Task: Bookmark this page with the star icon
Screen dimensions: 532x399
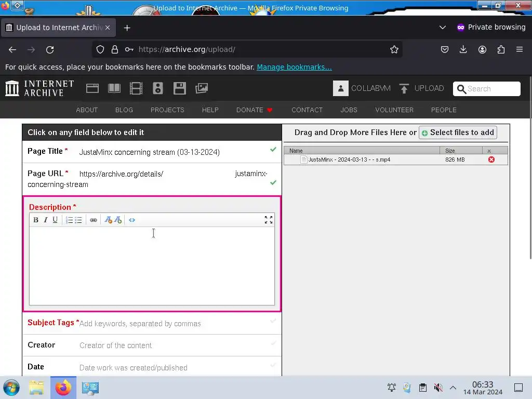Action: (394, 49)
